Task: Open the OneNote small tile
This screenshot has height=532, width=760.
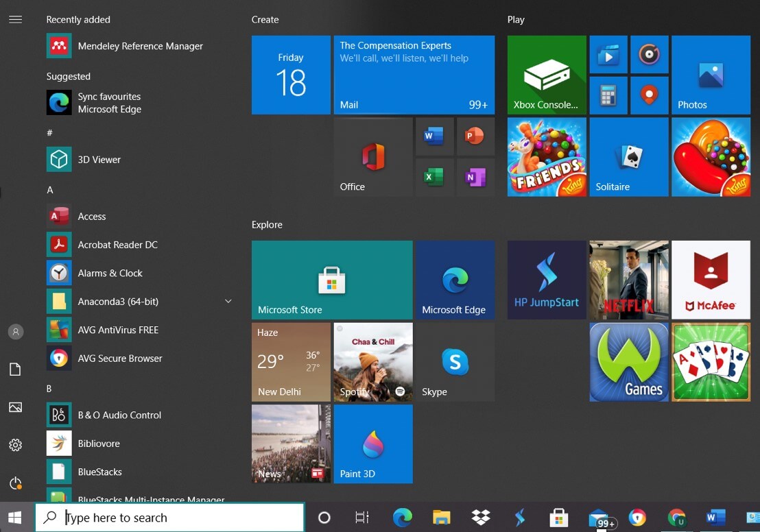Action: click(x=475, y=178)
